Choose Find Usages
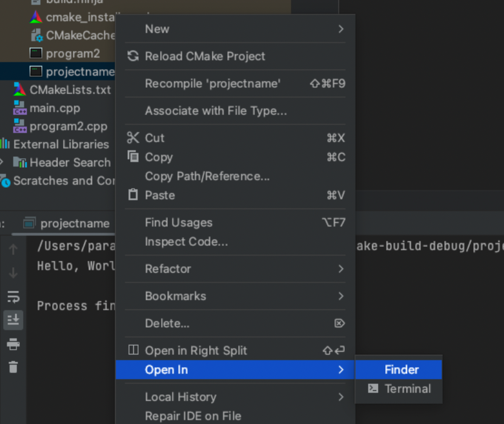The width and height of the screenshot is (504, 424). (x=235, y=222)
